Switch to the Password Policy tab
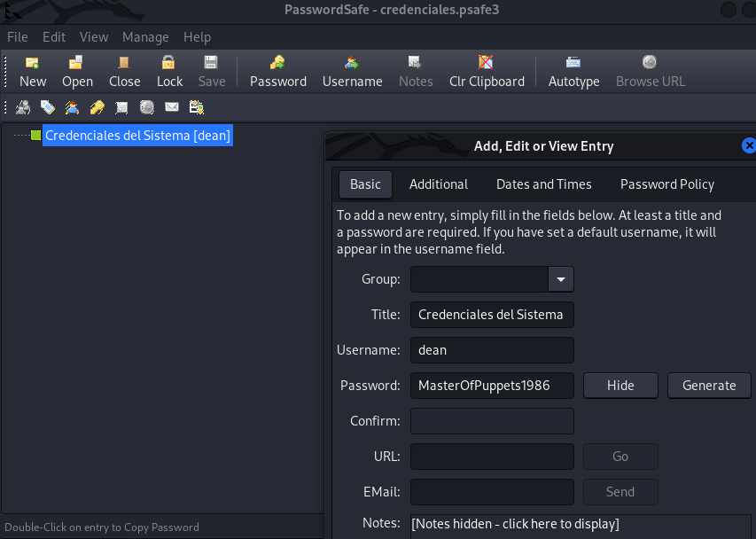 click(x=666, y=184)
